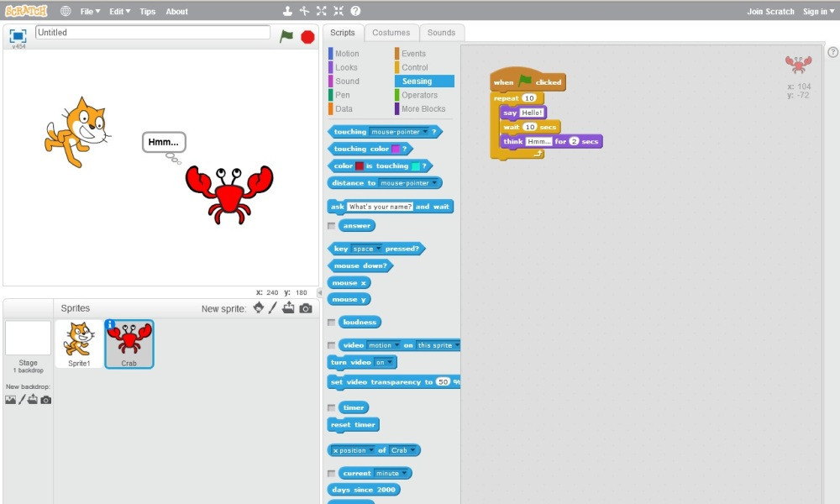Open 'of Crab' sprite dropdown
Screen dimensions: 840x504
(x=403, y=450)
